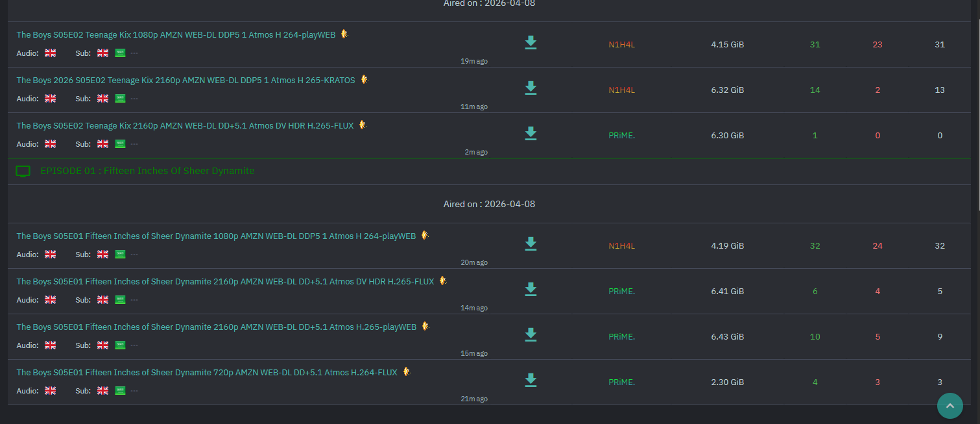Click the seeder count 10 on the 6.43 GiB row

[815, 337]
